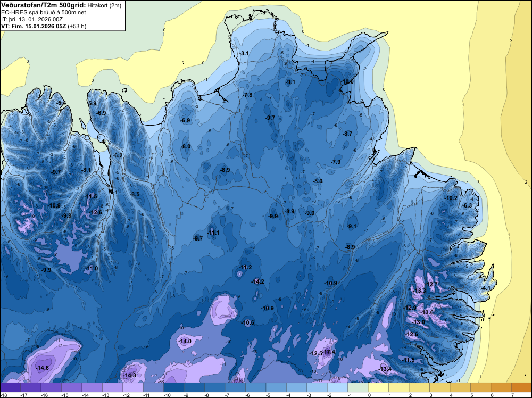Select the legend swatch between -10 and -9
The image size is (532, 398).
point(174,387)
